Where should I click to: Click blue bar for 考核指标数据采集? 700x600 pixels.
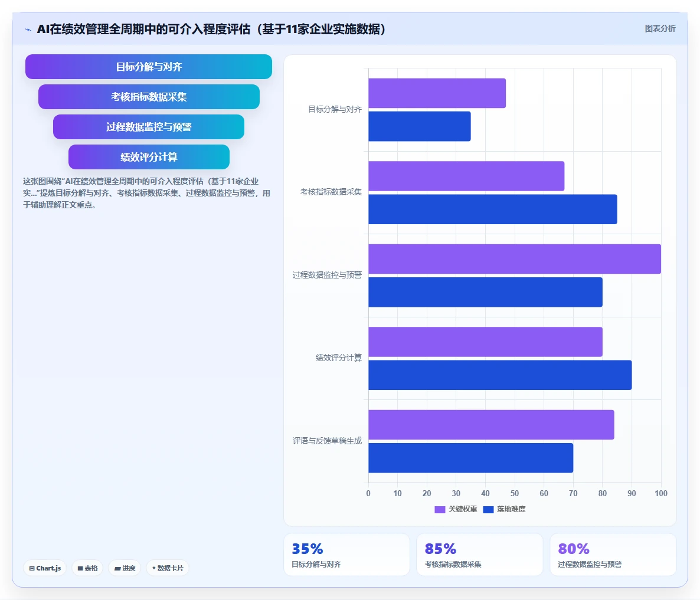tap(493, 209)
